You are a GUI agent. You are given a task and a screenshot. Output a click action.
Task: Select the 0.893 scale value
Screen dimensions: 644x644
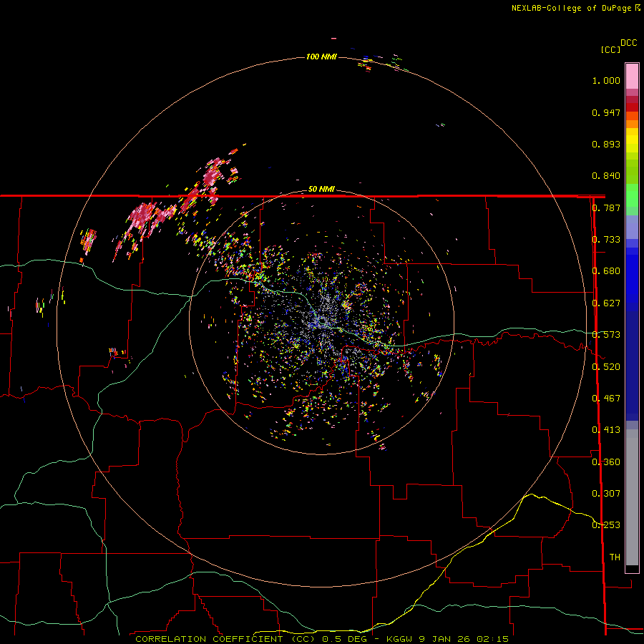pyautogui.click(x=606, y=144)
